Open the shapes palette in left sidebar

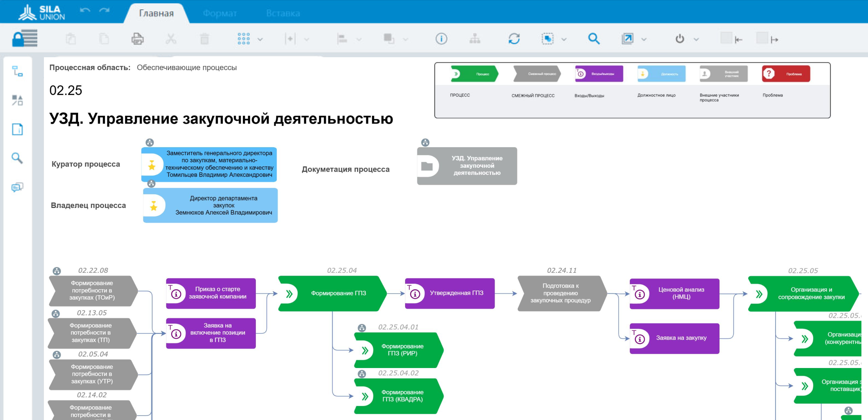point(17,100)
